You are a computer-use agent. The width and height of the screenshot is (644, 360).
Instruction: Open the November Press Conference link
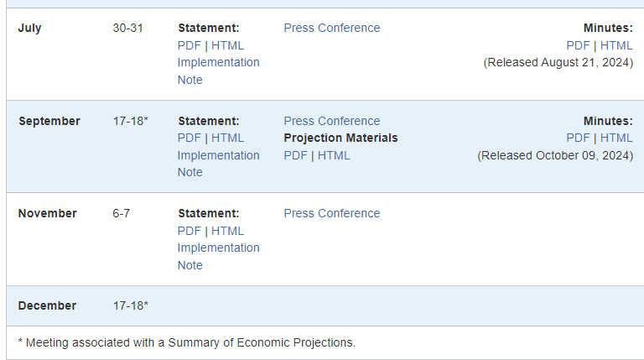tap(332, 214)
